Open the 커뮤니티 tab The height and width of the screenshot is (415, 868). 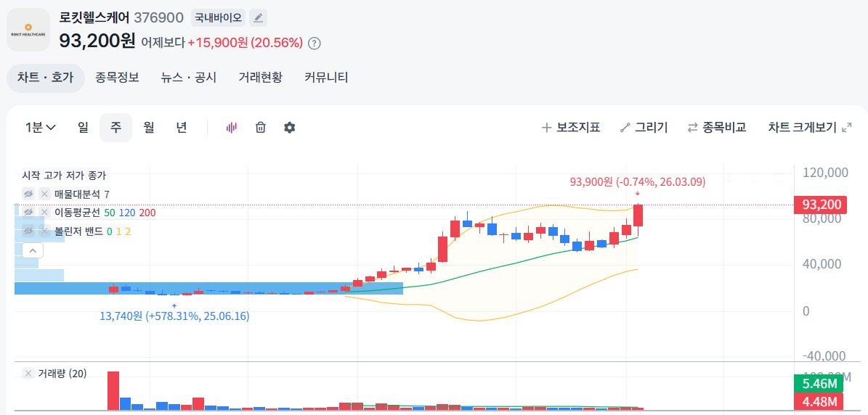326,78
